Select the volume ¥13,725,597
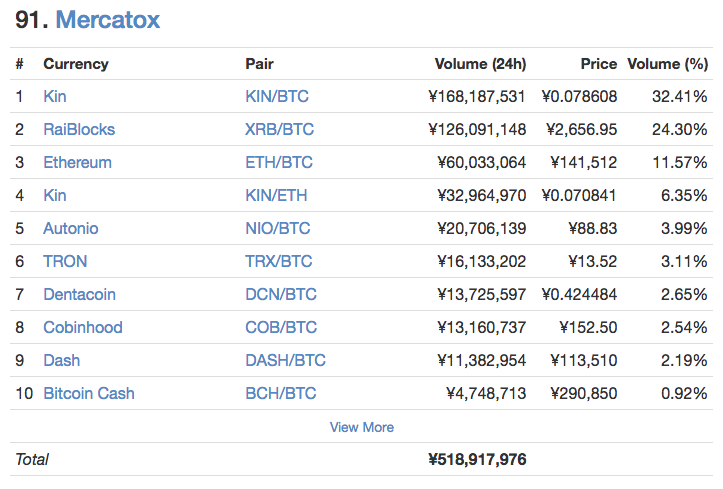Screen dimensions: 723x489 [x=481, y=295]
